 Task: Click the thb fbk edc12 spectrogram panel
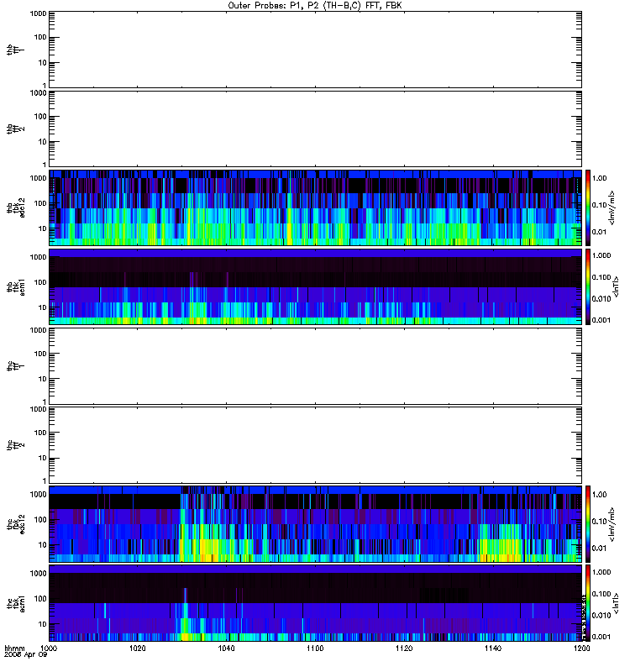[316, 207]
